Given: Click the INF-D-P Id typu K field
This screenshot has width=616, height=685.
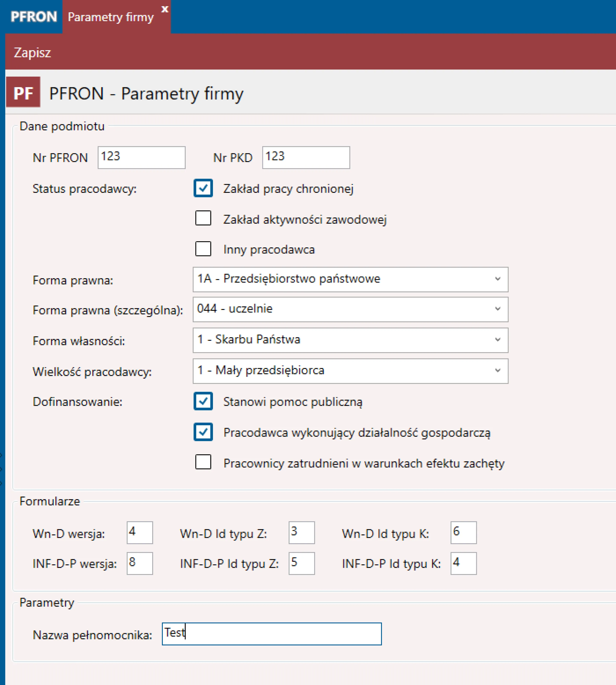Looking at the screenshot, I should 463,564.
